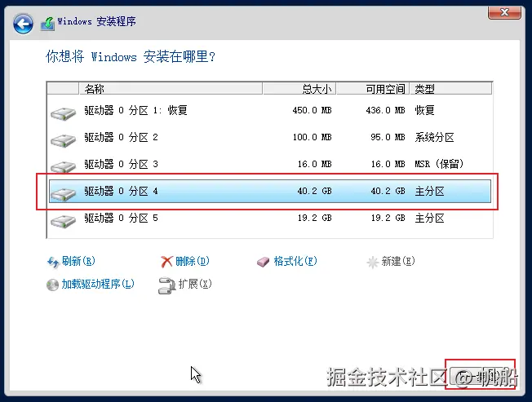
Task: Select drive icon for partition 1 恢复
Action: pos(63,113)
